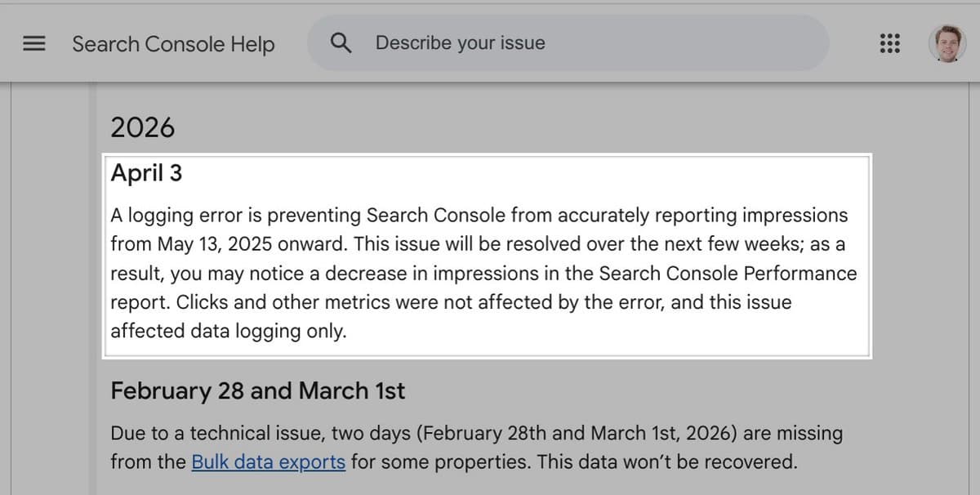
Task: Launch the apps grid next to avatar
Action: [891, 43]
